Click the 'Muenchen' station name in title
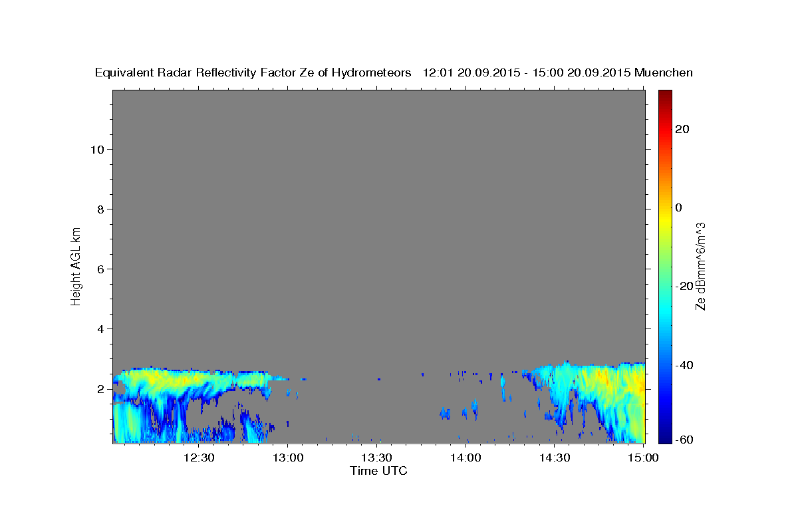This screenshot has width=798, height=532. [664, 73]
